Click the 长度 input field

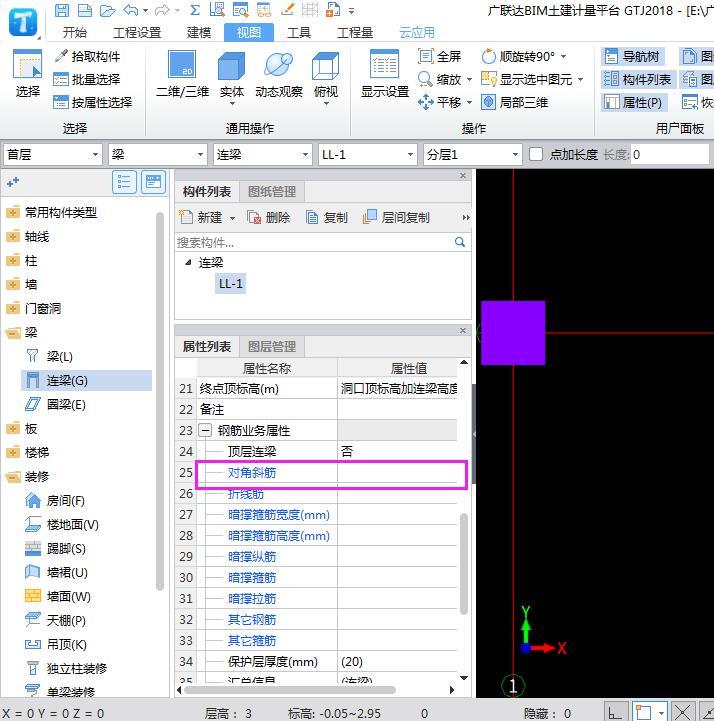click(x=669, y=154)
